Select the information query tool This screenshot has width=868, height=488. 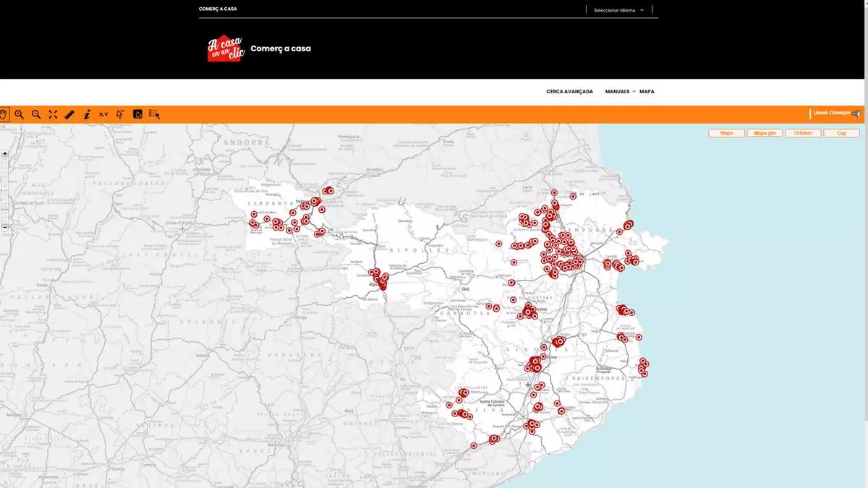pos(87,114)
